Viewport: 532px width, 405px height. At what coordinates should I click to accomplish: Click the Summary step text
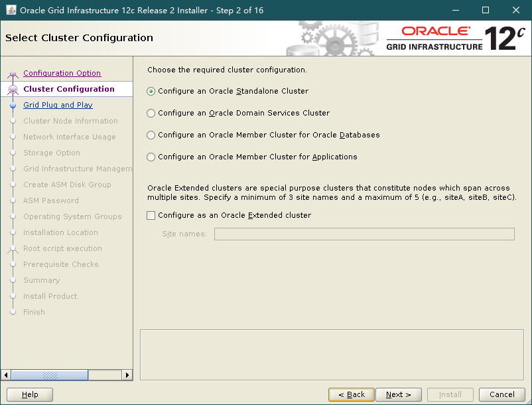click(x=41, y=280)
